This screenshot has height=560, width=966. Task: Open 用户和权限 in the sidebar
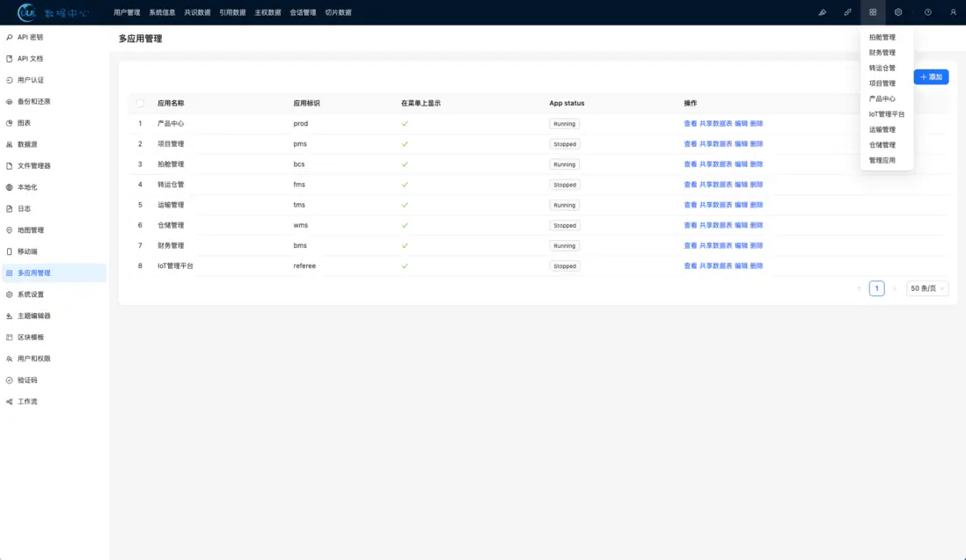click(x=55, y=358)
